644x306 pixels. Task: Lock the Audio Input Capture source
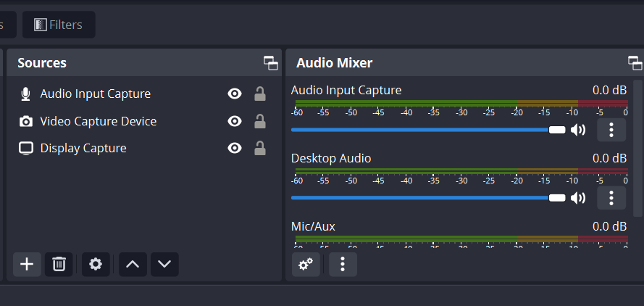click(259, 94)
